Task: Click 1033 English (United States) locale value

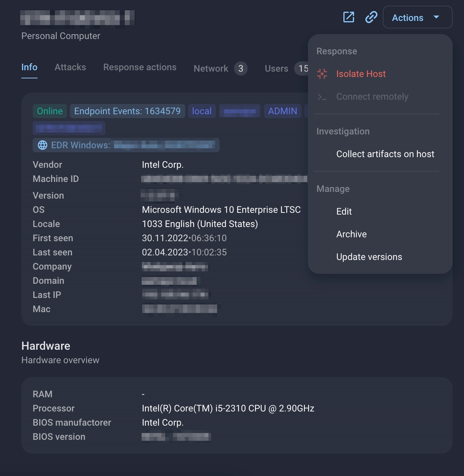Action: point(200,224)
